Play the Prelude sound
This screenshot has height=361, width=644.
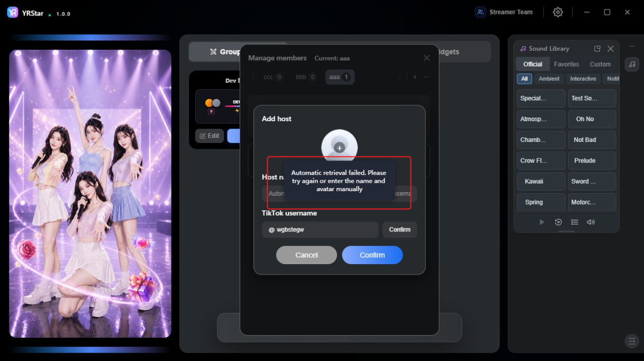pyautogui.click(x=592, y=161)
